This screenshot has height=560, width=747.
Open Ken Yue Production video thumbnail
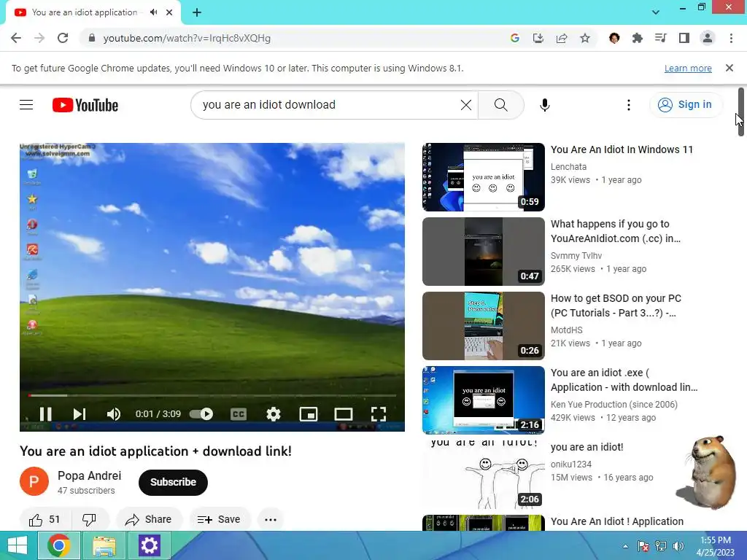tap(483, 400)
